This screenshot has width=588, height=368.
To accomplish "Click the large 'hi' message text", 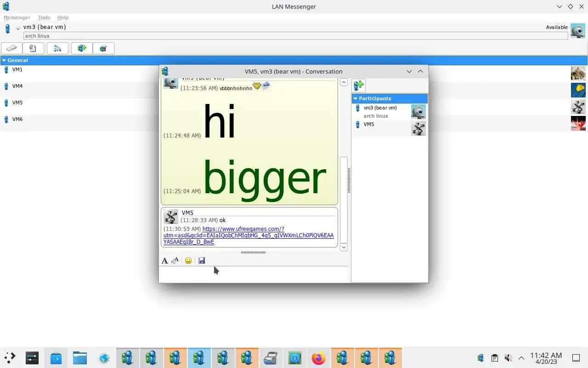I will 220,121.
